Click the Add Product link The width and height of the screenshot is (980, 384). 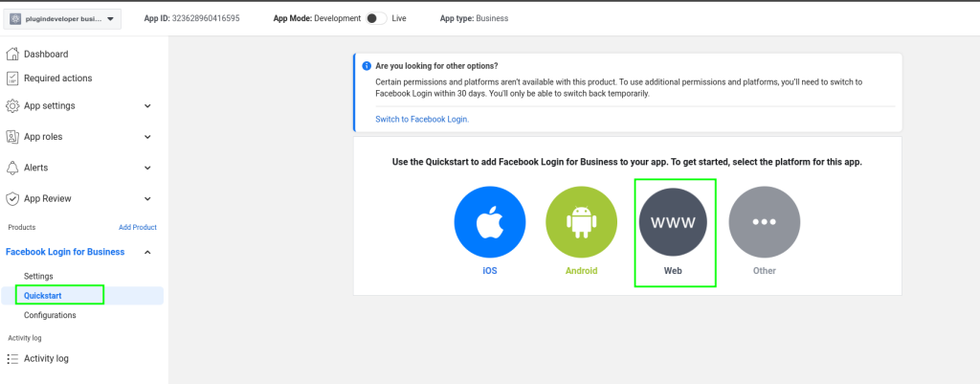click(x=137, y=227)
